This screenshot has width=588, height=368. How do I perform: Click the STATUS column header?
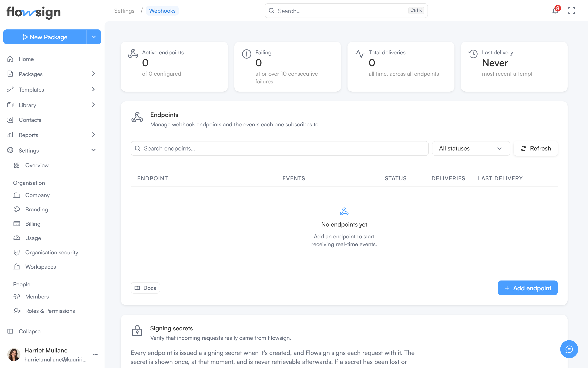point(395,178)
